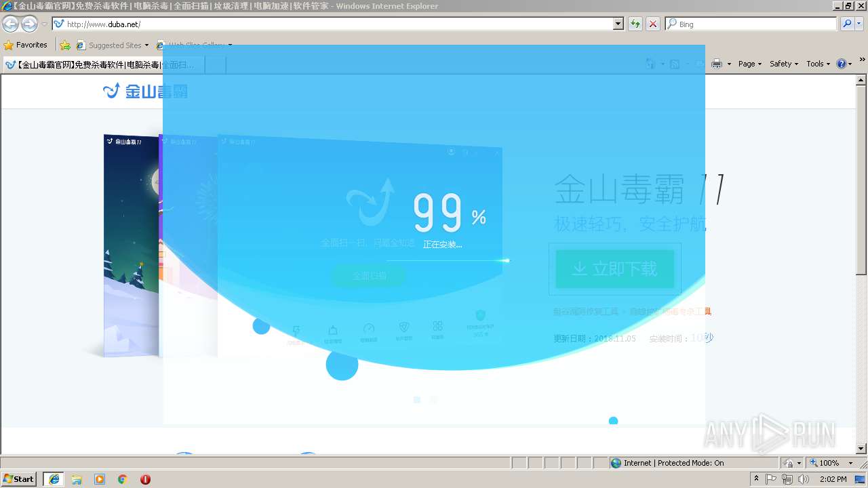
Task: Click the 全面扫描 scan button in preview
Action: pos(369,276)
